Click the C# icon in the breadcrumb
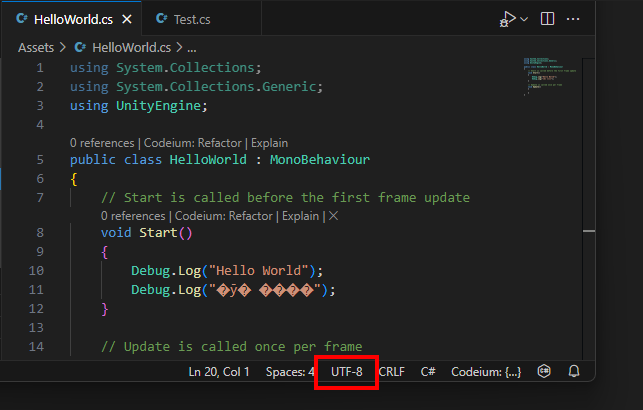The width and height of the screenshot is (643, 410). (x=80, y=47)
